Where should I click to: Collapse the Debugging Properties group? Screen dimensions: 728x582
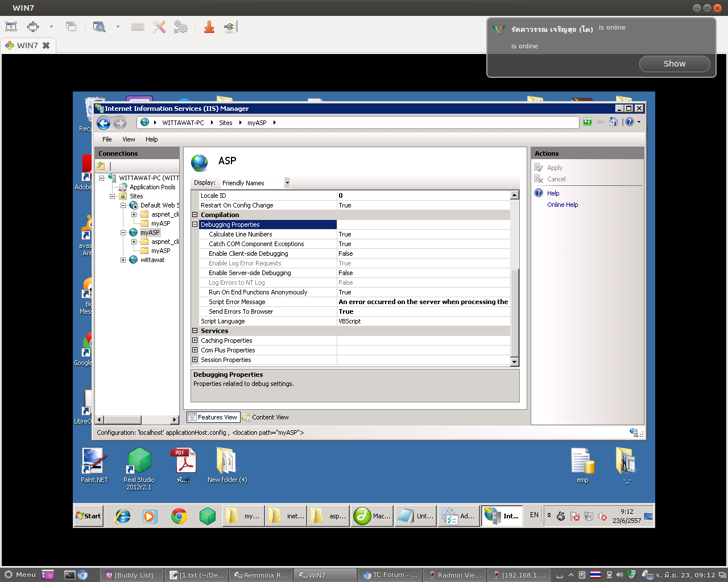point(195,225)
